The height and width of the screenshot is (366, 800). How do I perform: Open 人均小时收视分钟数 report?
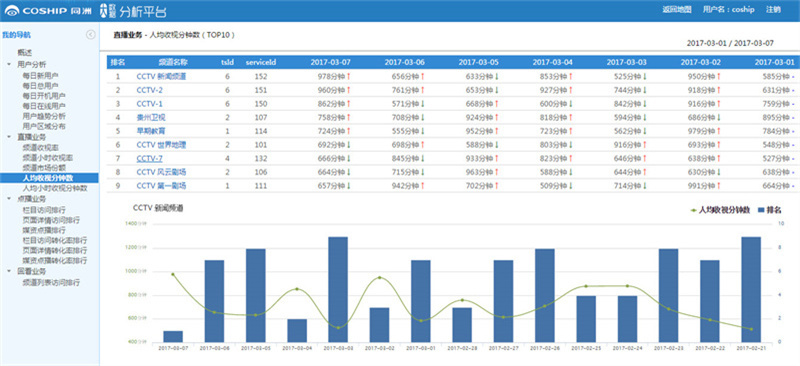pyautogui.click(x=55, y=188)
